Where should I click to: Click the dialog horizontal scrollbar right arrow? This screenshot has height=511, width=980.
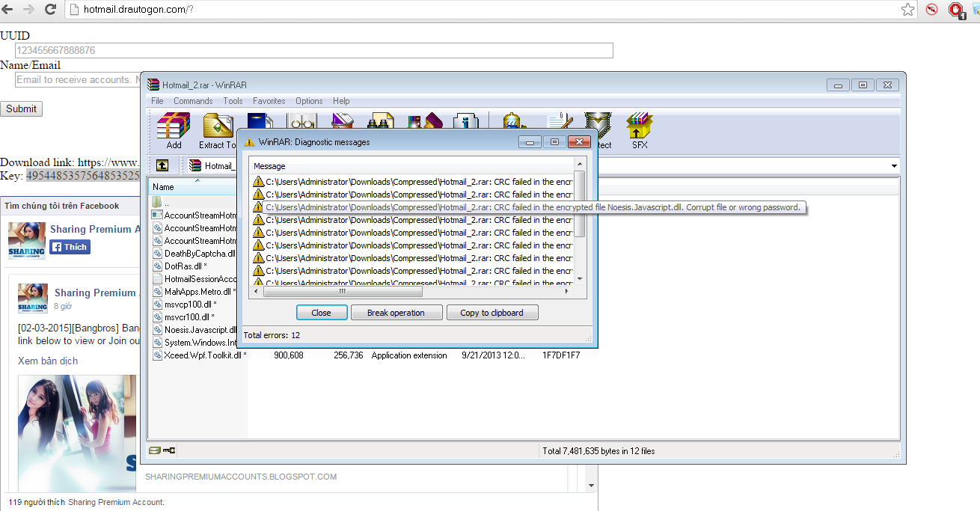point(568,292)
